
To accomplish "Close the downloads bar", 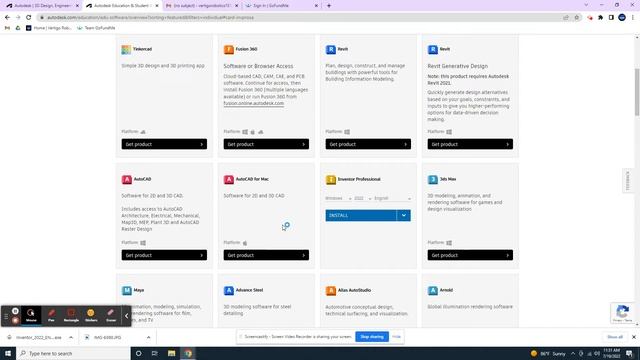I will point(633,337).
